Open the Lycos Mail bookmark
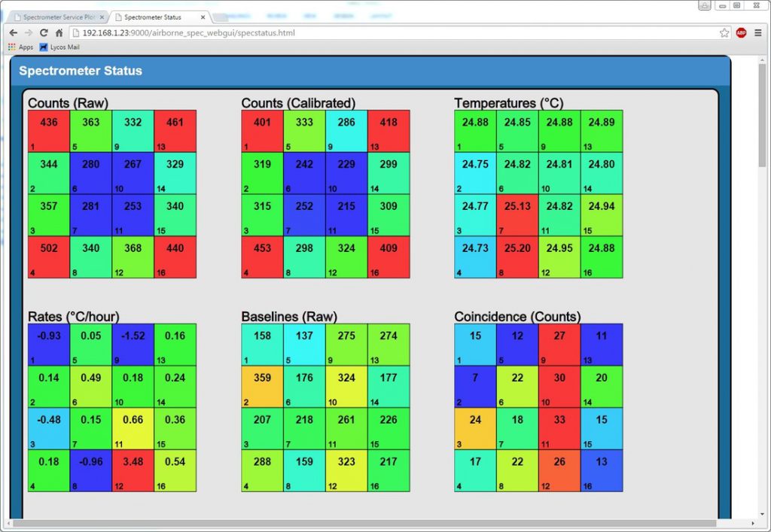 click(x=59, y=47)
